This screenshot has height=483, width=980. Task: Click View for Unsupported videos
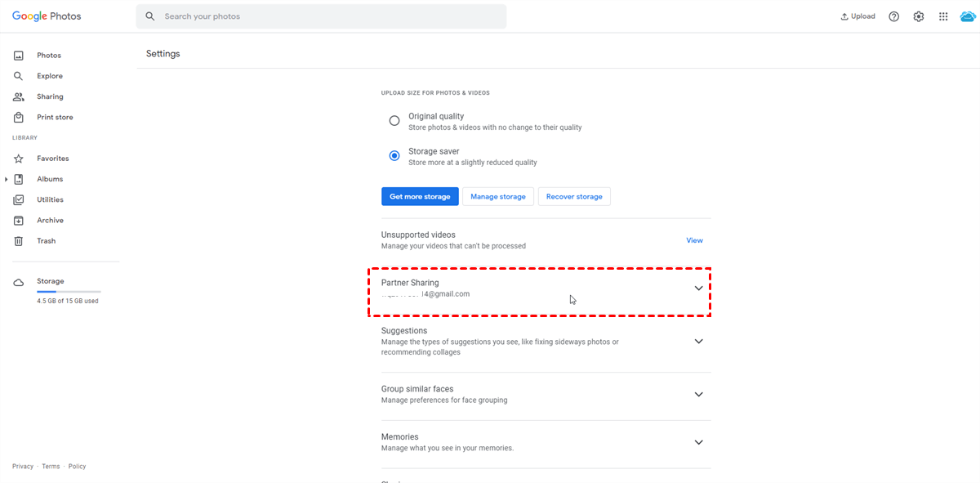(x=694, y=240)
